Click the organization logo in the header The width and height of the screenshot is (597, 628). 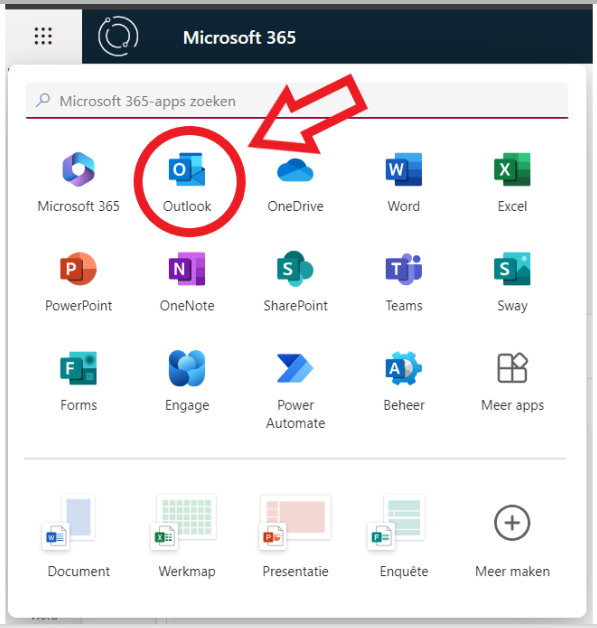tap(118, 36)
